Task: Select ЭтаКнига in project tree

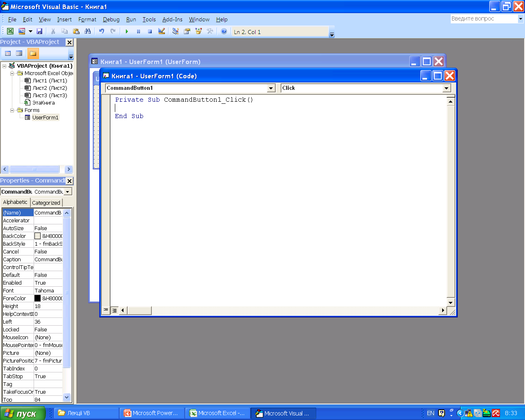Action: tap(43, 103)
